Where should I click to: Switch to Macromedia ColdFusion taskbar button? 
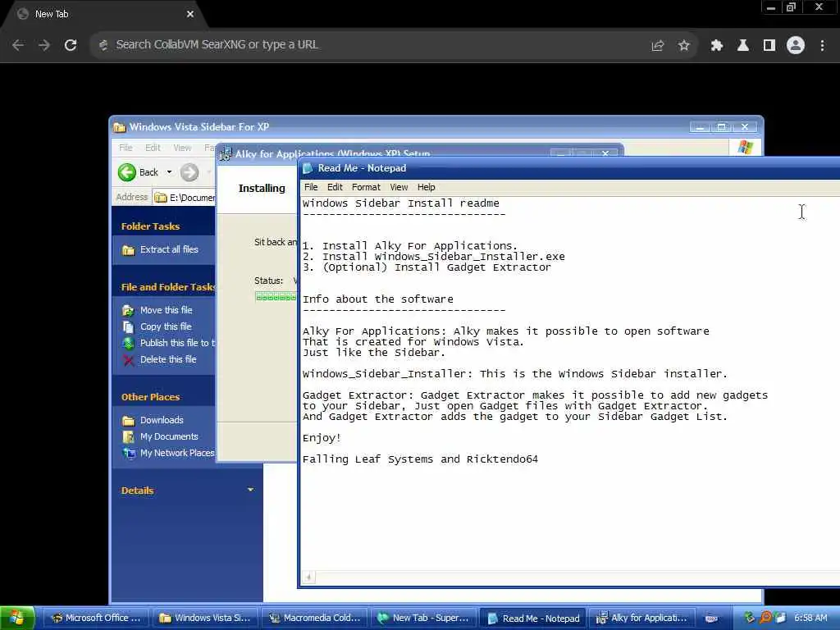click(x=314, y=618)
